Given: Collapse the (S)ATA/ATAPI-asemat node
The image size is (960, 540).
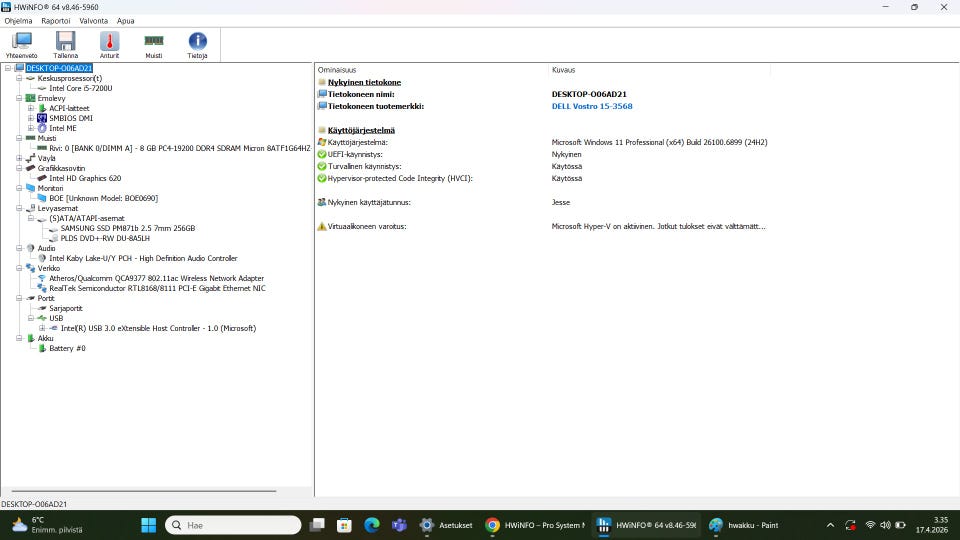Looking at the screenshot, I should point(31,218).
